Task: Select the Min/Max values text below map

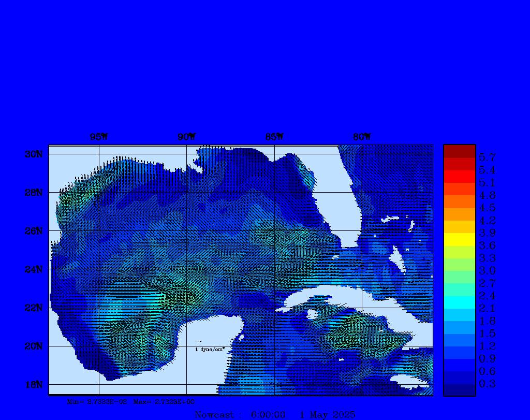Action: point(131,401)
